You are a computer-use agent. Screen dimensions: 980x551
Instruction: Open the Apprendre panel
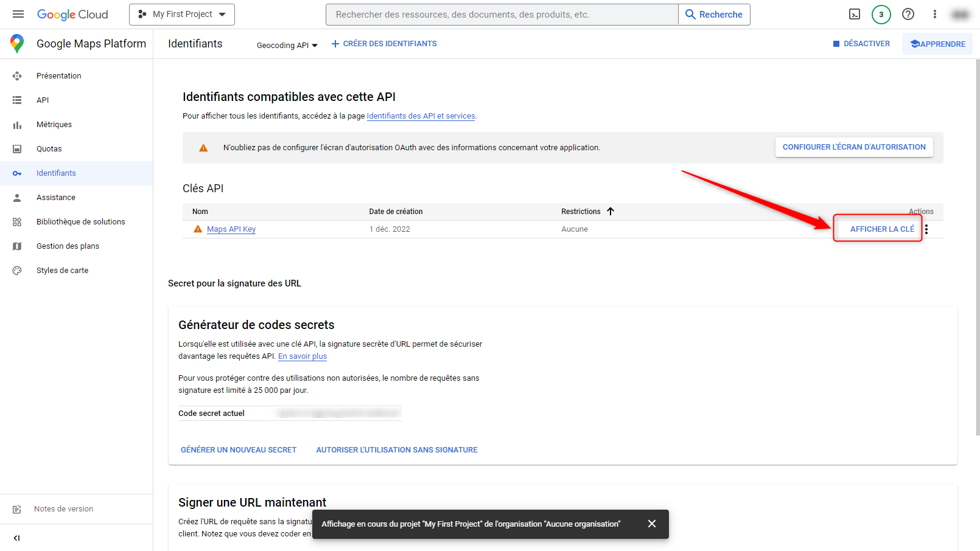pos(937,44)
